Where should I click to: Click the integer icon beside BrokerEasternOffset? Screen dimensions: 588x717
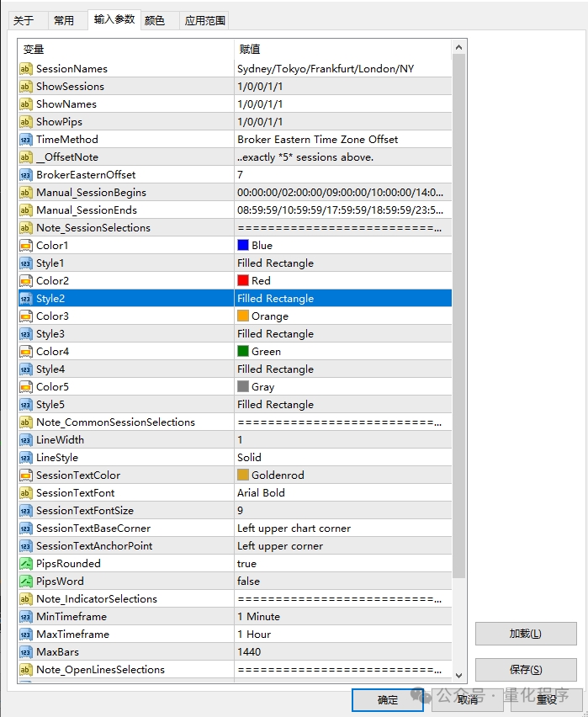click(x=25, y=175)
